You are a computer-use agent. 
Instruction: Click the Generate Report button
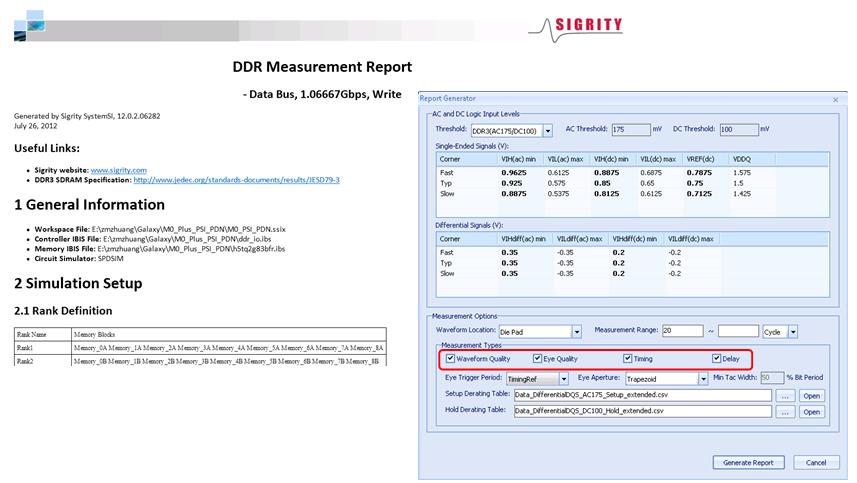748,462
